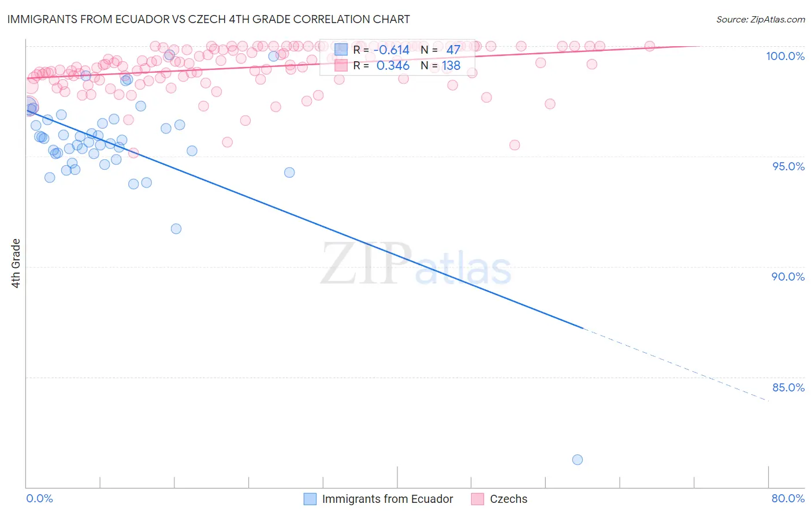Image resolution: width=812 pixels, height=515 pixels.
Task: Click the N = 47 sample count
Action: tap(441, 50)
